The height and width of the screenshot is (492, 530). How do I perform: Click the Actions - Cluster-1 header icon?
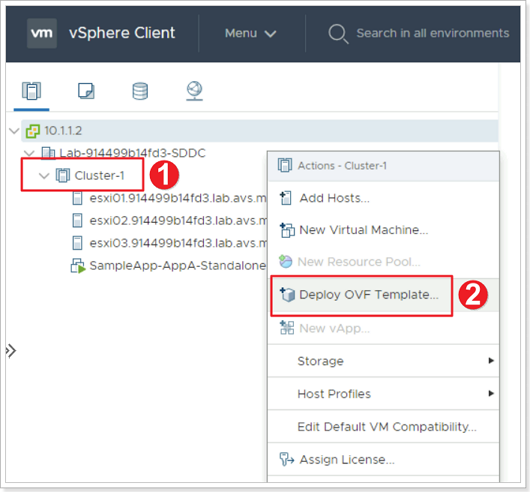point(285,166)
